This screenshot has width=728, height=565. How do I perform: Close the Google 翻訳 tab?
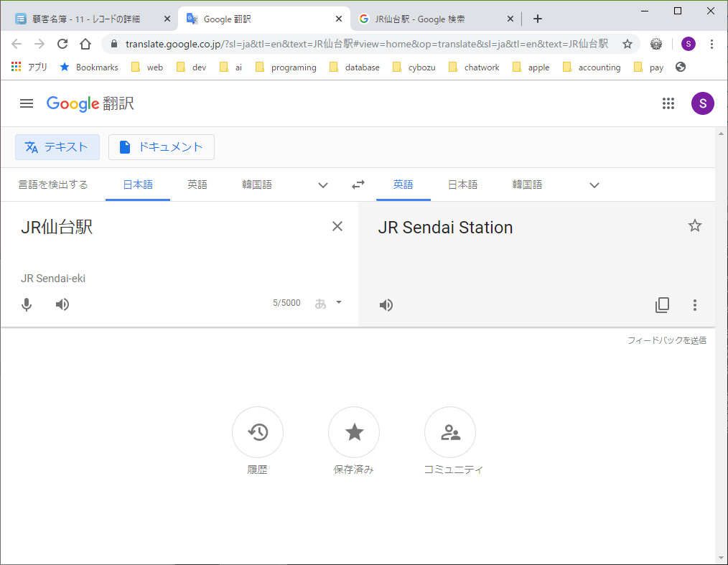coord(338,19)
